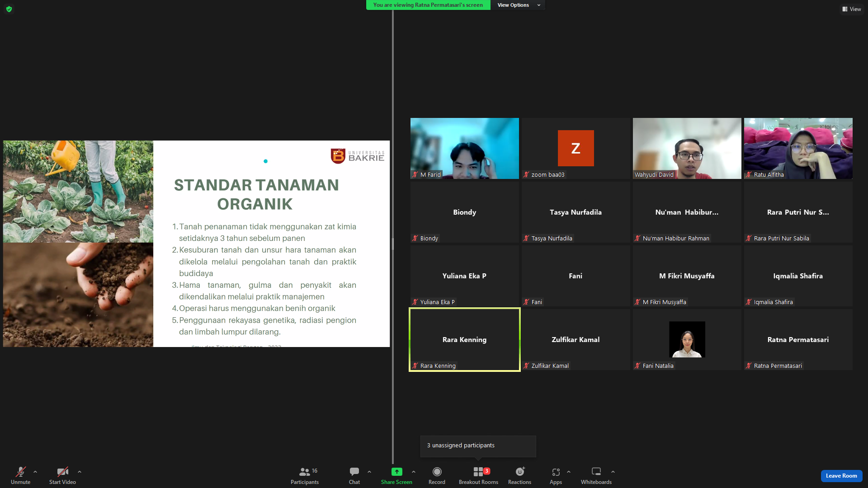Select Tasya Nurfadila's participant tile

point(576,212)
